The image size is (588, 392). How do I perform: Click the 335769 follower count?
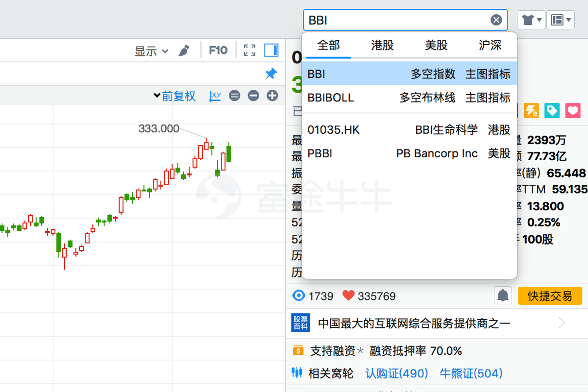tap(377, 296)
